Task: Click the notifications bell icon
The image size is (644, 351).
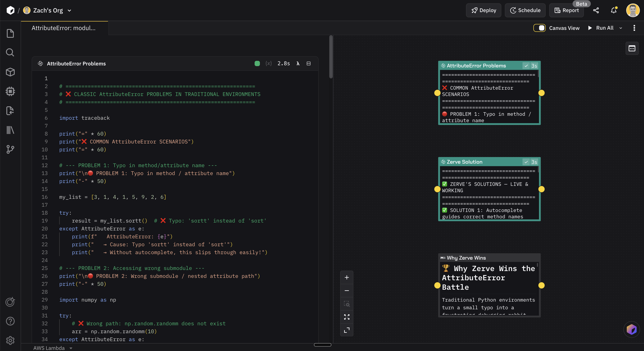Action: 613,10
